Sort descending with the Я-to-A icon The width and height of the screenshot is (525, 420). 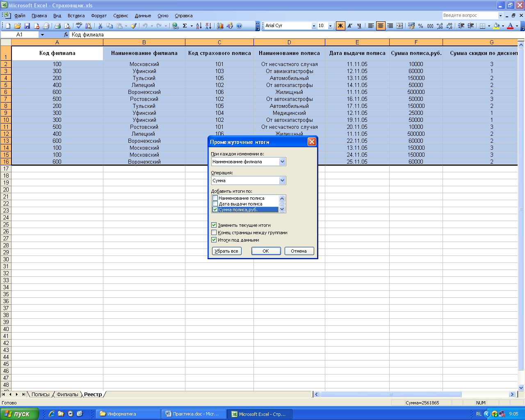[x=208, y=26]
